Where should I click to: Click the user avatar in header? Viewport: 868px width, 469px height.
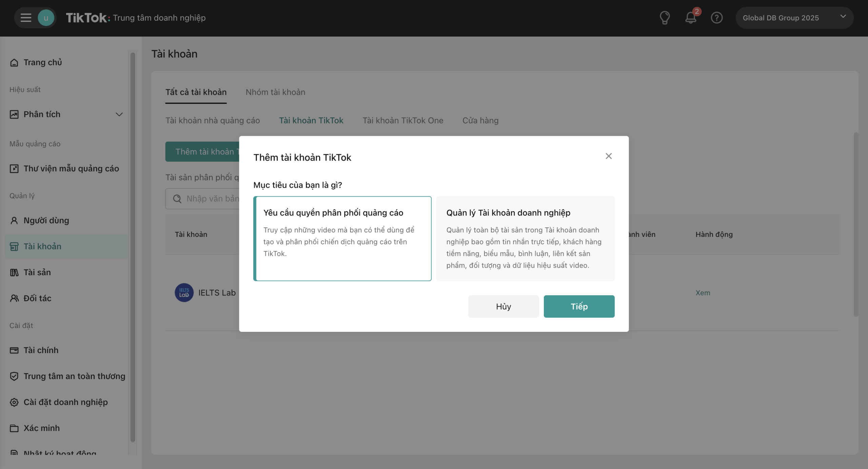point(46,18)
